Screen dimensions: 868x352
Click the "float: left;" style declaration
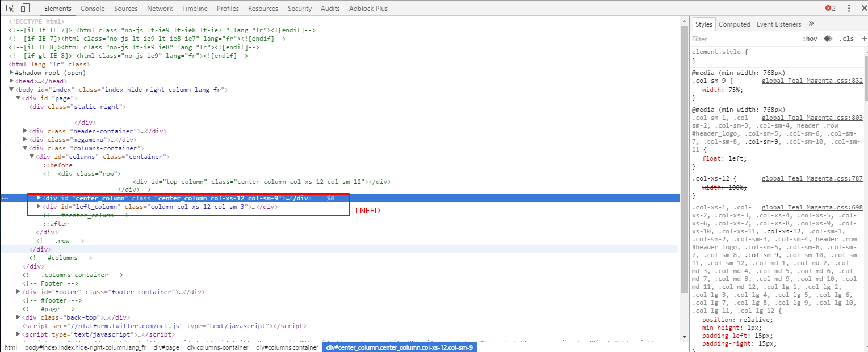[724, 159]
